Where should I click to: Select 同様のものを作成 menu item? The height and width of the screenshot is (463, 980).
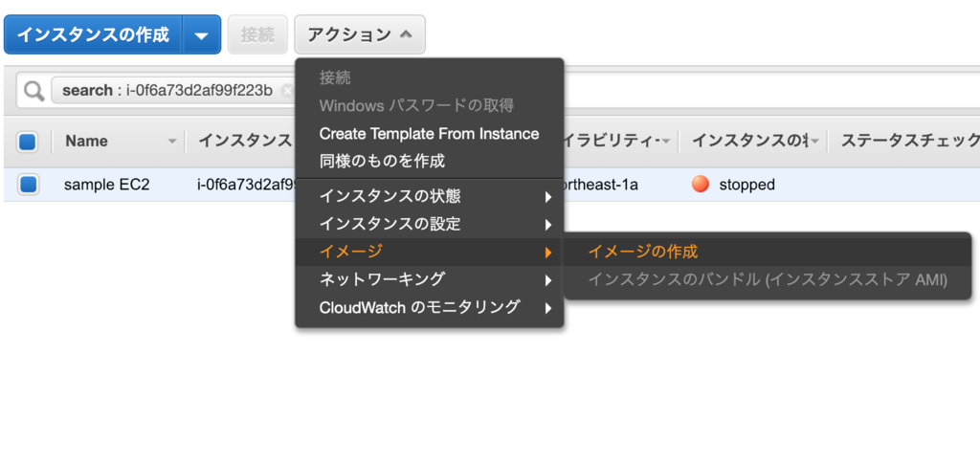pyautogui.click(x=430, y=162)
